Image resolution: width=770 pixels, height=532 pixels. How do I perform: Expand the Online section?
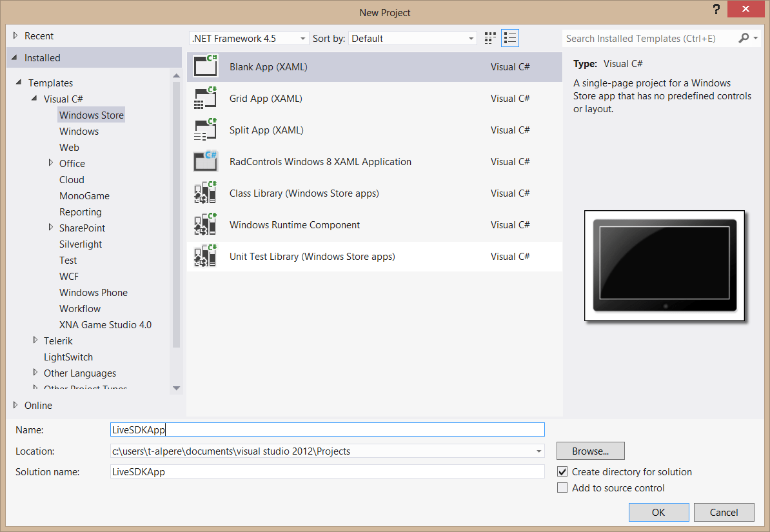click(15, 405)
